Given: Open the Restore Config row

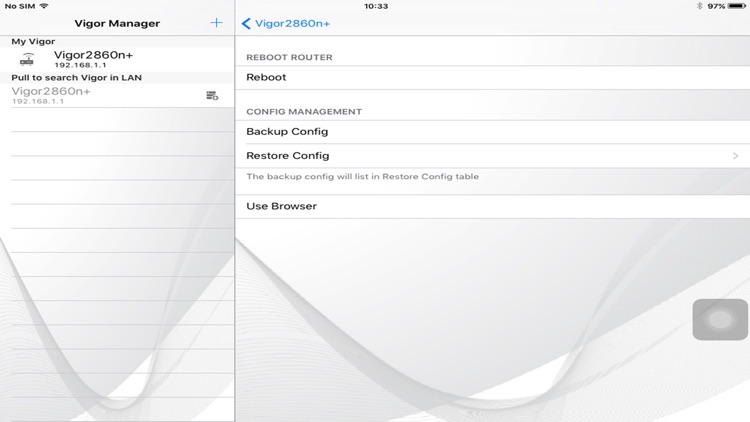Looking at the screenshot, I should click(x=288, y=156).
